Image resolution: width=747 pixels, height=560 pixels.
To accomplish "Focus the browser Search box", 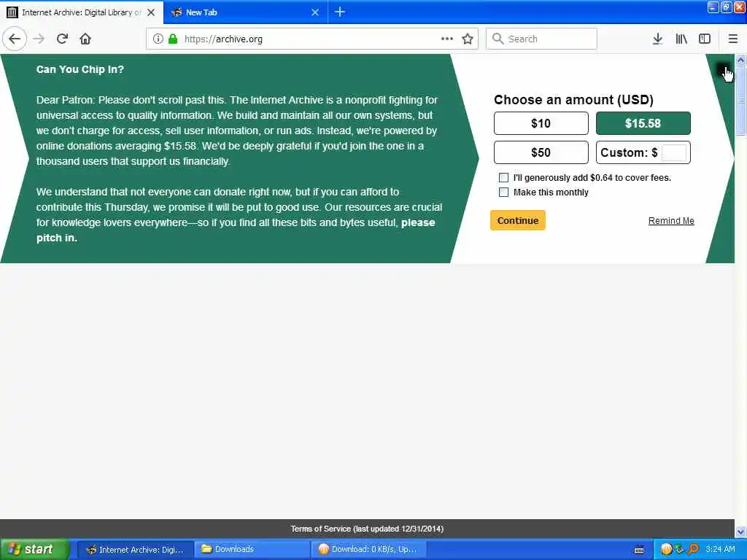I will 541,39.
